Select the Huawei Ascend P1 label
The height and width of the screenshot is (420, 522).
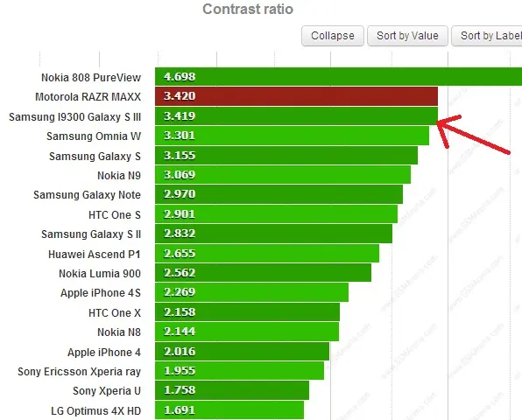[95, 254]
